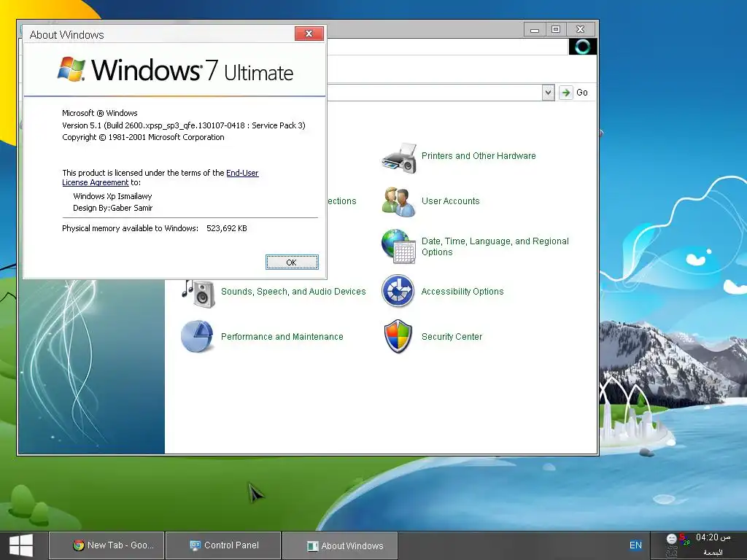Open Performance and Maintenance link
Image resolution: width=747 pixels, height=560 pixels.
click(x=282, y=337)
